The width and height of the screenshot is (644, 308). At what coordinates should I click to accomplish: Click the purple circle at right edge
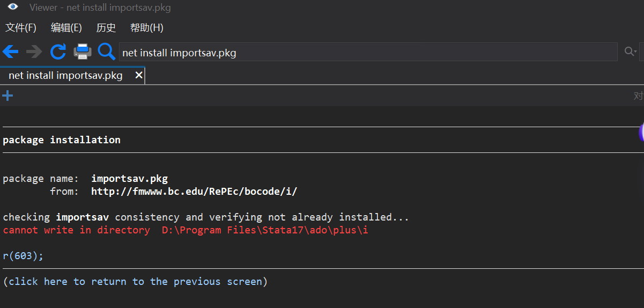tap(641, 133)
